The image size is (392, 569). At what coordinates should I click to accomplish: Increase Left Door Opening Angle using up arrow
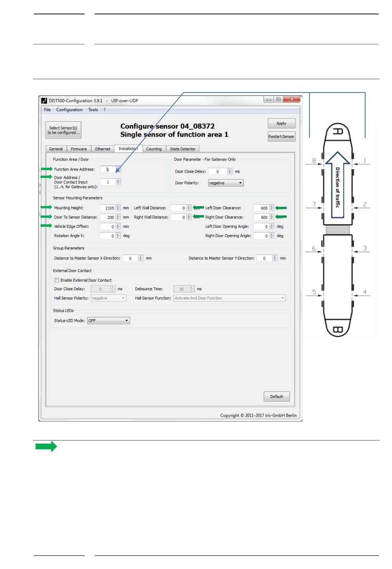coord(272,225)
